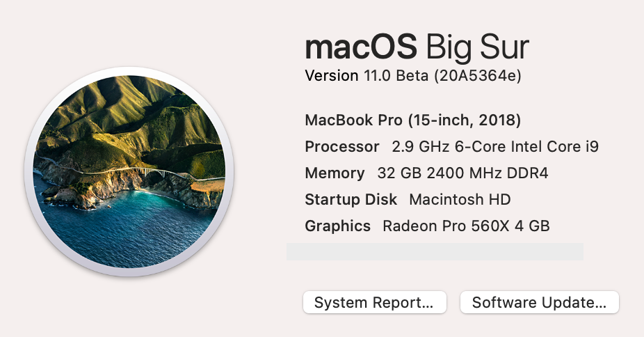Click the build number (20A5364e)
Image resolution: width=644 pixels, height=337 pixels.
(x=477, y=76)
